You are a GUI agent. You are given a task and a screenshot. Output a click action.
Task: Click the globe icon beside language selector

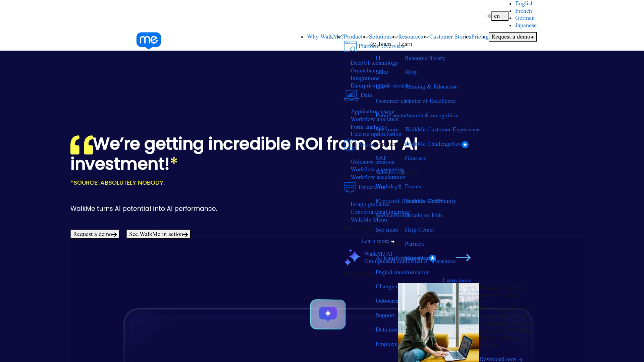pyautogui.click(x=489, y=16)
